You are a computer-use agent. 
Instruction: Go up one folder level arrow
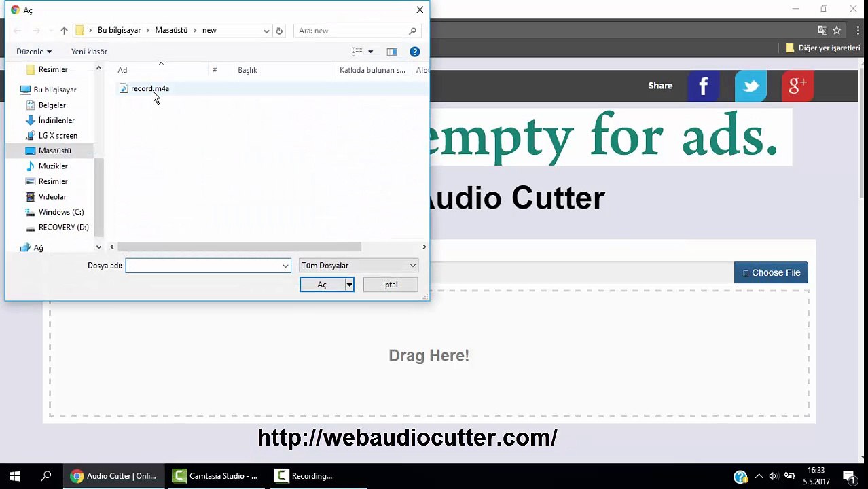(x=64, y=31)
